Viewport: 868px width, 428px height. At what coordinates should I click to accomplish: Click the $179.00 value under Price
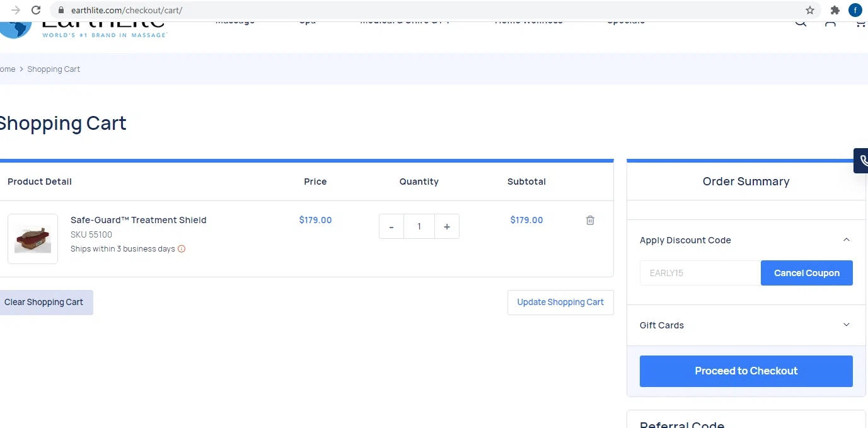click(x=315, y=220)
